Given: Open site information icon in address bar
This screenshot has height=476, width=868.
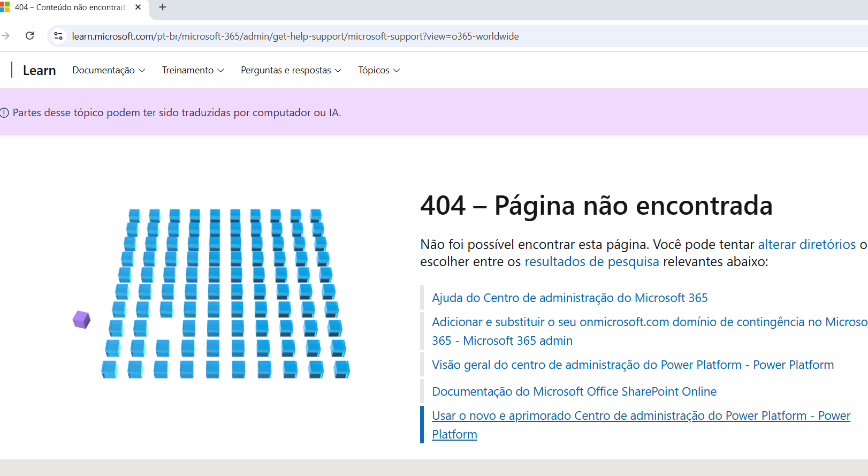Looking at the screenshot, I should pyautogui.click(x=58, y=36).
